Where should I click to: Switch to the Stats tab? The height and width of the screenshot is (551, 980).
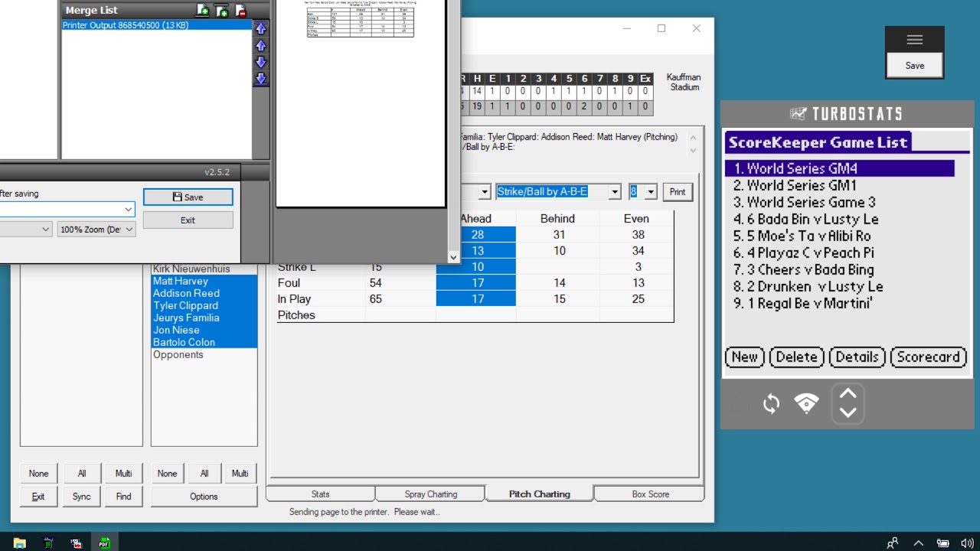(320, 494)
